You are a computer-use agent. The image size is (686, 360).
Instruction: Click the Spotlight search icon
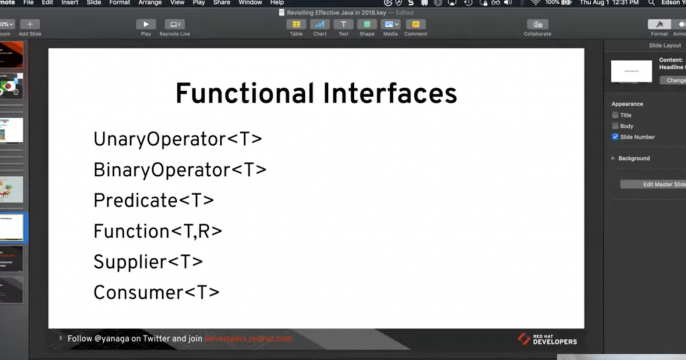tap(651, 3)
